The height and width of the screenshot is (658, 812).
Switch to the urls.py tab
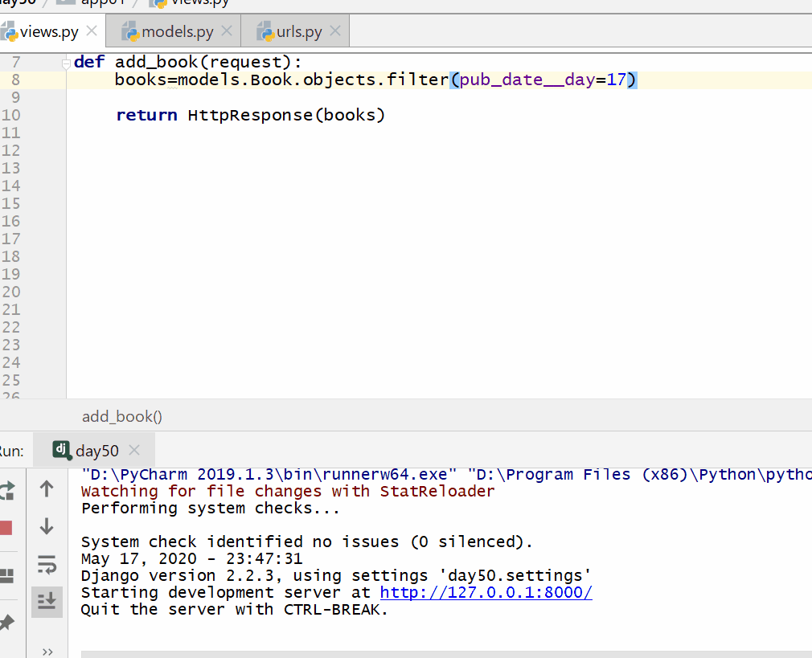pyautogui.click(x=299, y=32)
